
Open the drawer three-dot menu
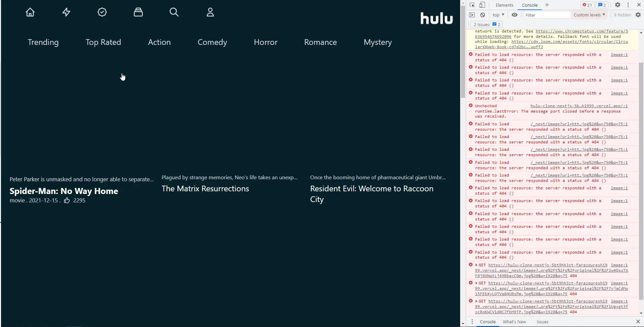pyautogui.click(x=472, y=322)
